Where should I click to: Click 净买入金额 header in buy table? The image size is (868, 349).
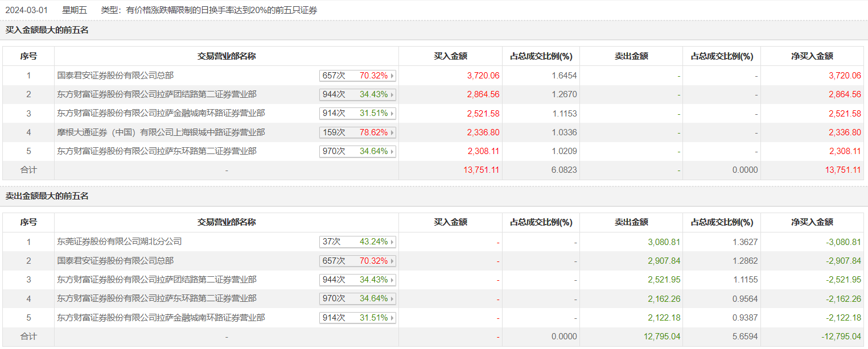(x=812, y=56)
